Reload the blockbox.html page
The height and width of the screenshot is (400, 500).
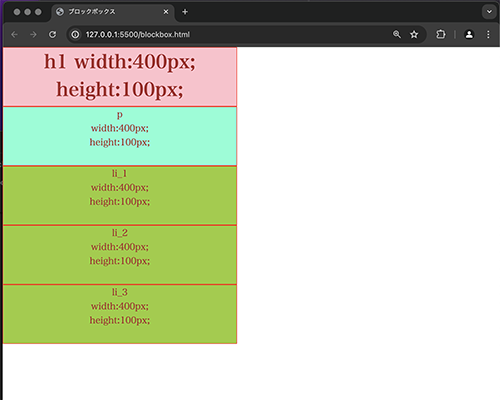pyautogui.click(x=53, y=34)
